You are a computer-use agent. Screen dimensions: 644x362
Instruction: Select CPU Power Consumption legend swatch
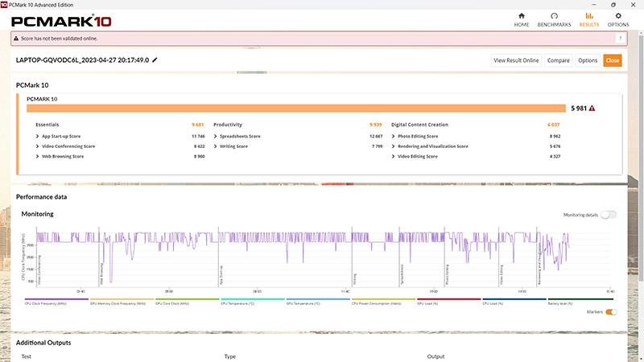coord(384,299)
